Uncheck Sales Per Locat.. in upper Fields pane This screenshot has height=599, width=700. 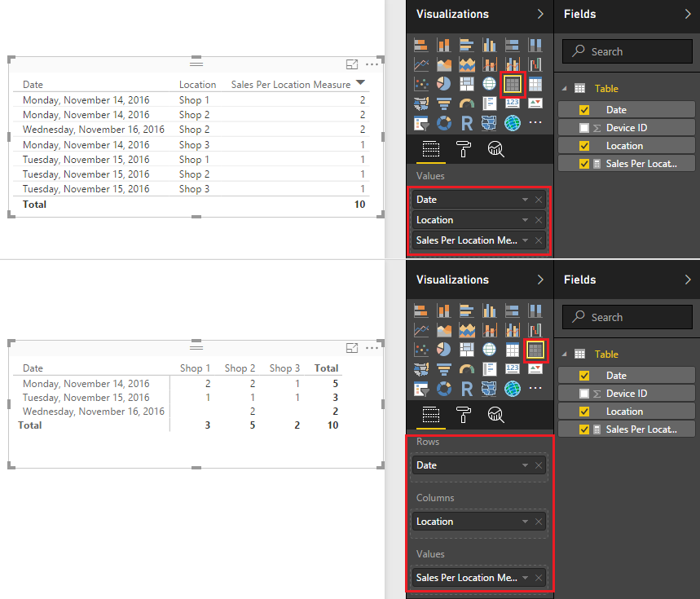584,164
